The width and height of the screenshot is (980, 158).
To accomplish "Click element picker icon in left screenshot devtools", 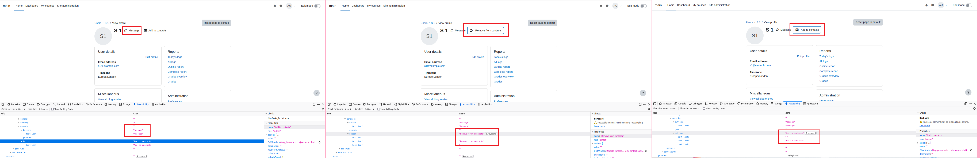I will pyautogui.click(x=3, y=104).
